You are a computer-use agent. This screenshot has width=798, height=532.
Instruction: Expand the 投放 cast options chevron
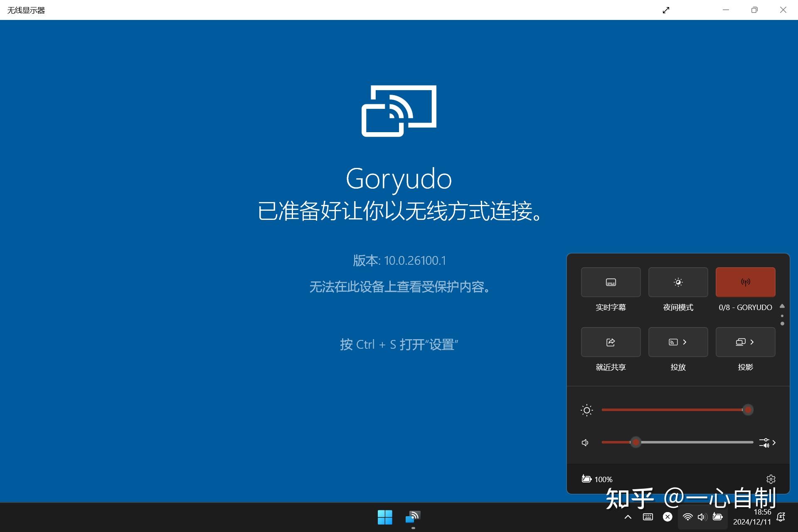[684, 342]
